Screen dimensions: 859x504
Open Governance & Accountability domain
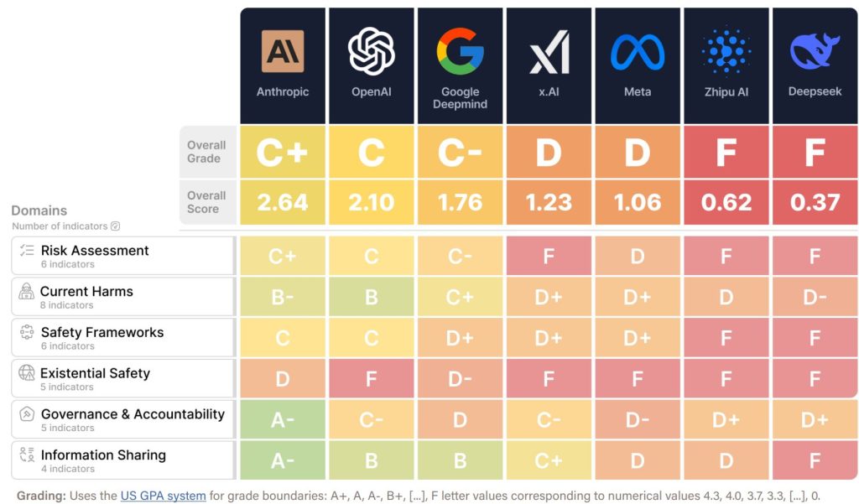click(x=123, y=419)
